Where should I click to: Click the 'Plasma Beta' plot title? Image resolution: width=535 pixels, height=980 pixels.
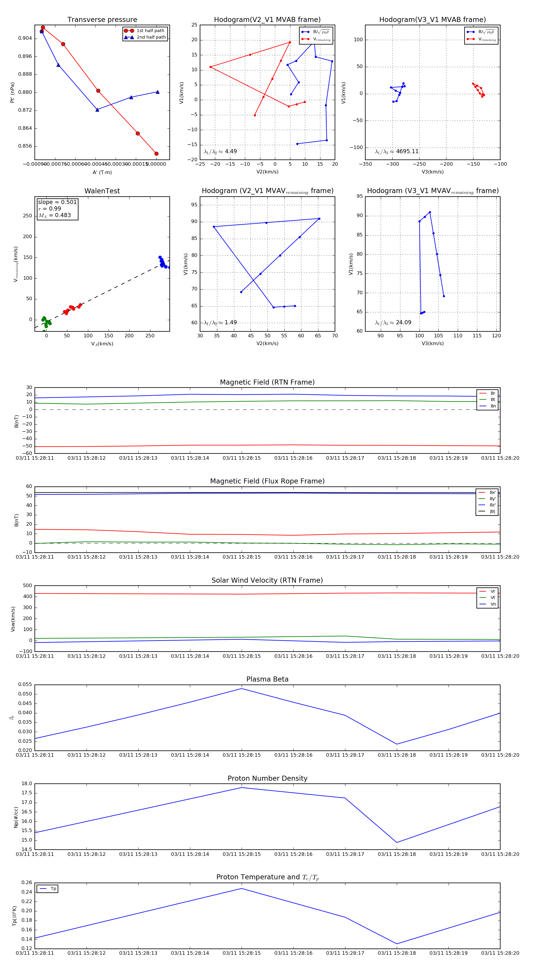tap(267, 679)
